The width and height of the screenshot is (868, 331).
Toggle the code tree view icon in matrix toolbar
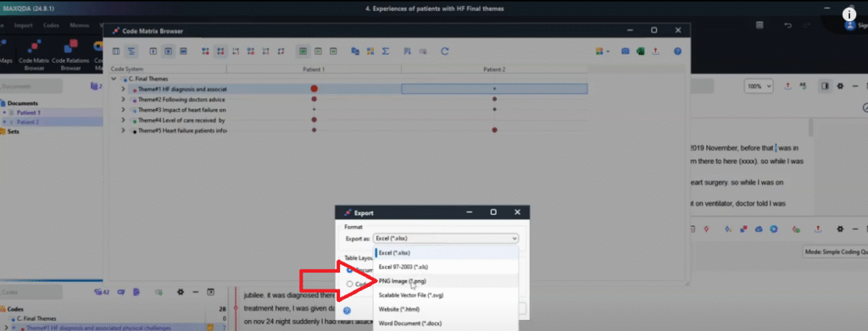click(x=131, y=52)
